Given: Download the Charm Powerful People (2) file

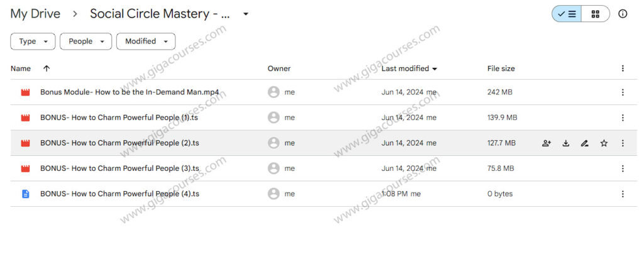Looking at the screenshot, I should click(x=566, y=143).
